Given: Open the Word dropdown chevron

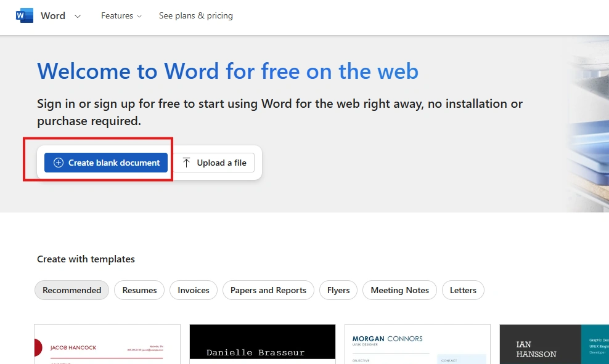Looking at the screenshot, I should (x=78, y=16).
